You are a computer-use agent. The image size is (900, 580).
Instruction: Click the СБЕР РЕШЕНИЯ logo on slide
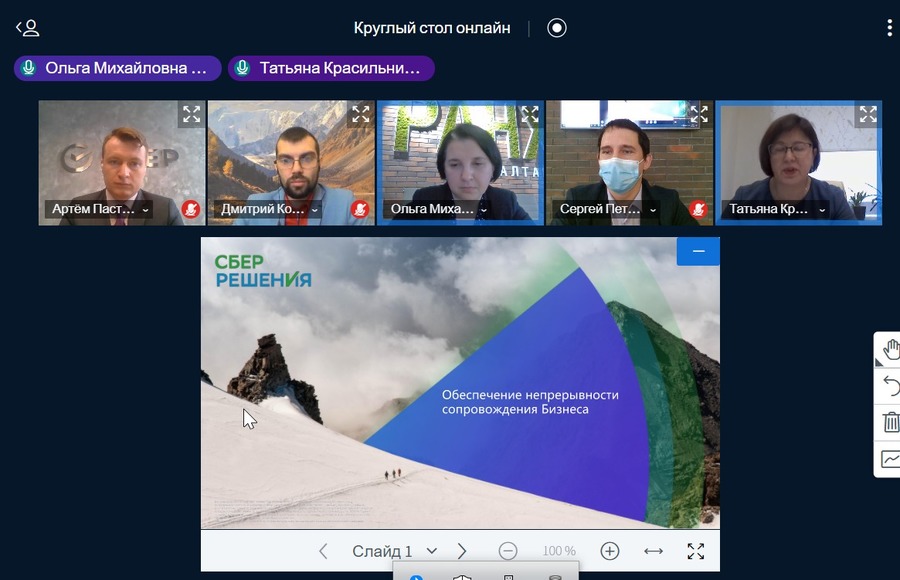pyautogui.click(x=263, y=271)
